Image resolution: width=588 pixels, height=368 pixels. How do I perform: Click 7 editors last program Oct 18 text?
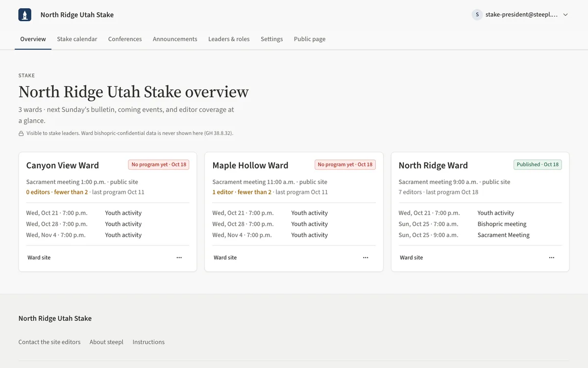point(439,192)
